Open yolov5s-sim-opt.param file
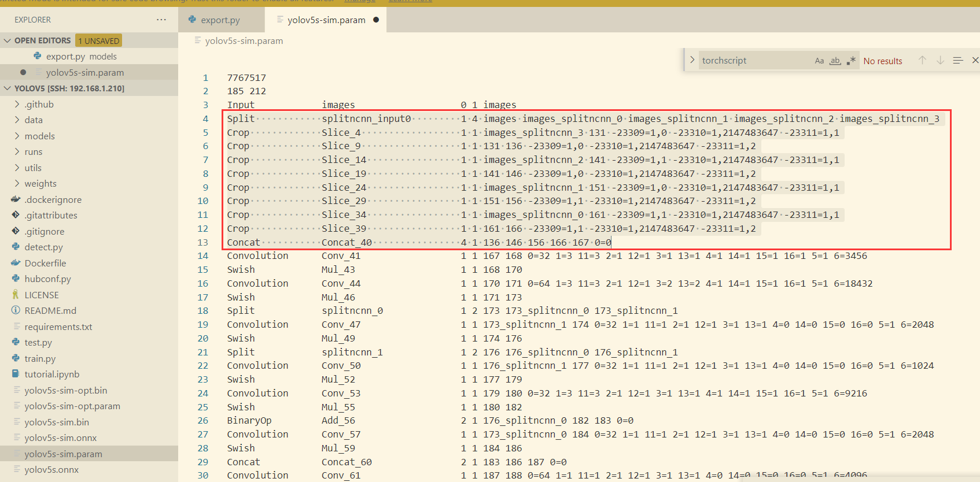This screenshot has width=980, height=482. coord(89,406)
